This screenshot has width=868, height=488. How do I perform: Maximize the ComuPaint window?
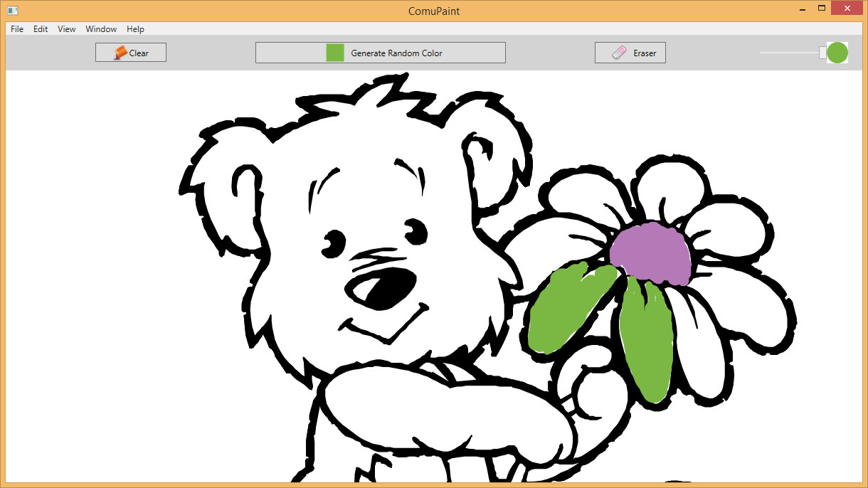tap(822, 9)
